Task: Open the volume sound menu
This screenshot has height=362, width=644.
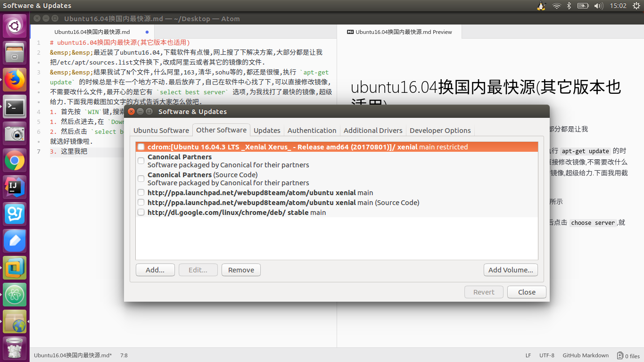Action: tap(599, 6)
